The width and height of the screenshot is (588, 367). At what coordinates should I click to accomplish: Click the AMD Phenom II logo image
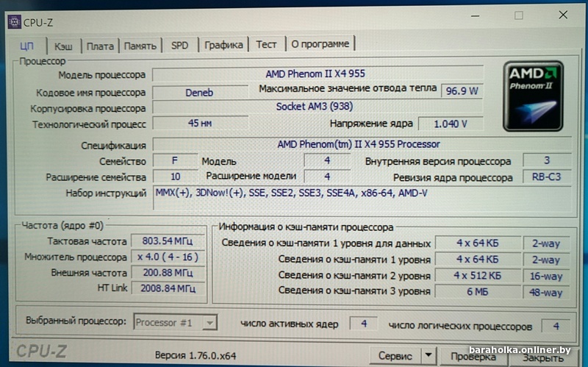[x=533, y=96]
